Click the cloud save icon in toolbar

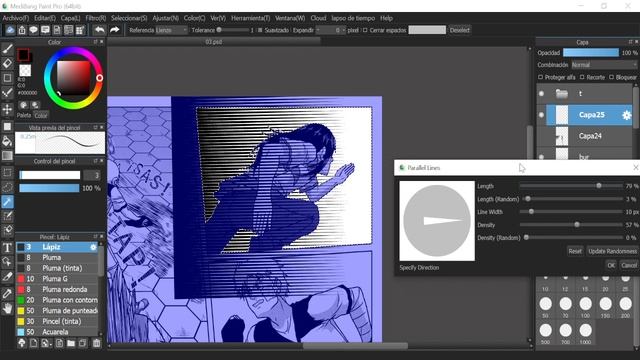click(x=10, y=30)
